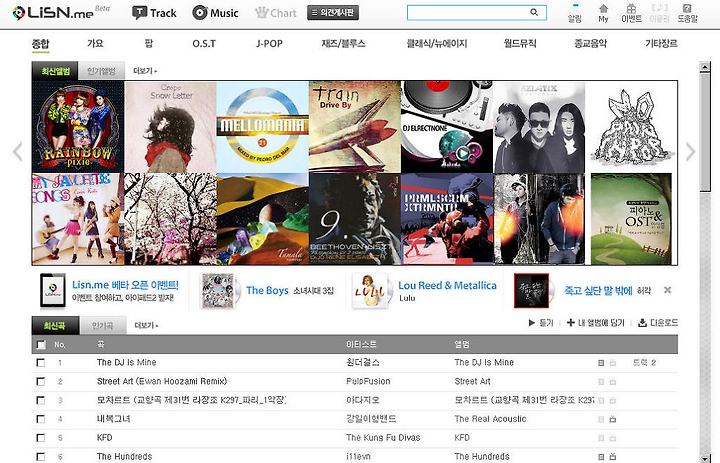Toggle the select-all checkbox in header
This screenshot has height=463, width=720.
[x=41, y=344]
